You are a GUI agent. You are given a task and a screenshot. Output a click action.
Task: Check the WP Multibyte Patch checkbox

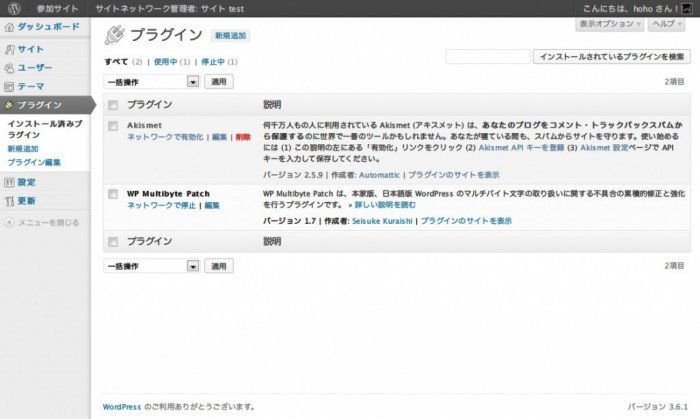[113, 193]
